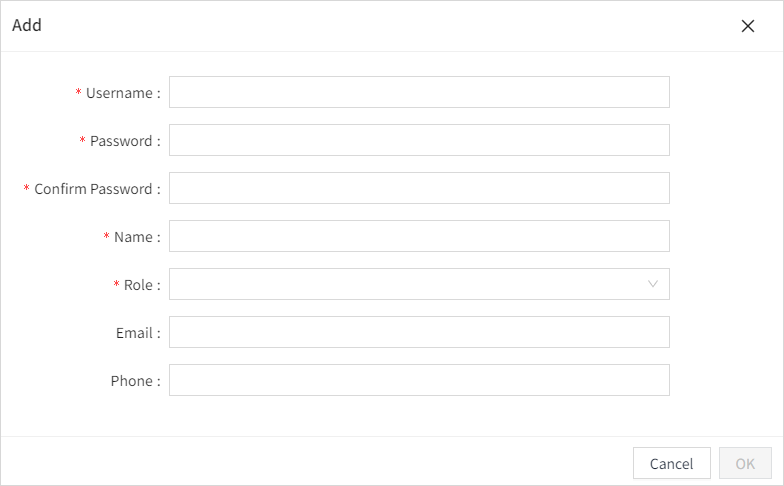Focus the Phone input field
The height and width of the screenshot is (486, 784).
pos(419,380)
